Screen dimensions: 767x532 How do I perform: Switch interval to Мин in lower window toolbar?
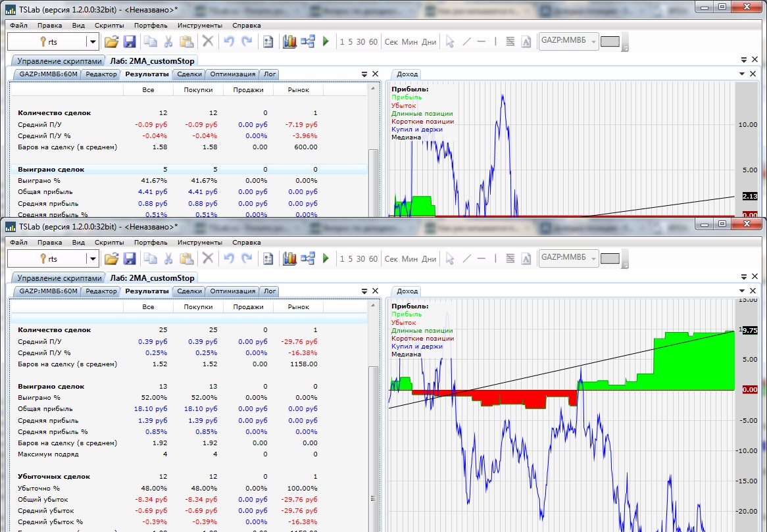coord(409,259)
